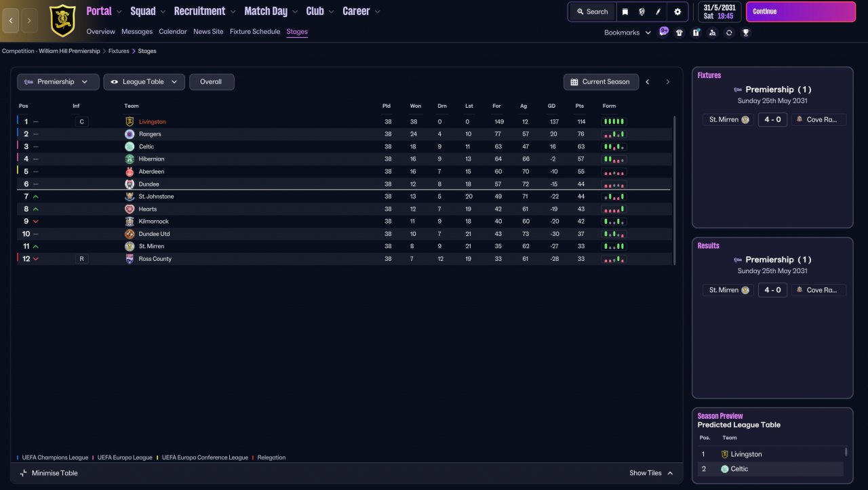Click the Hibernian club badge
Viewport: 868px width, 490px height.
[130, 159]
